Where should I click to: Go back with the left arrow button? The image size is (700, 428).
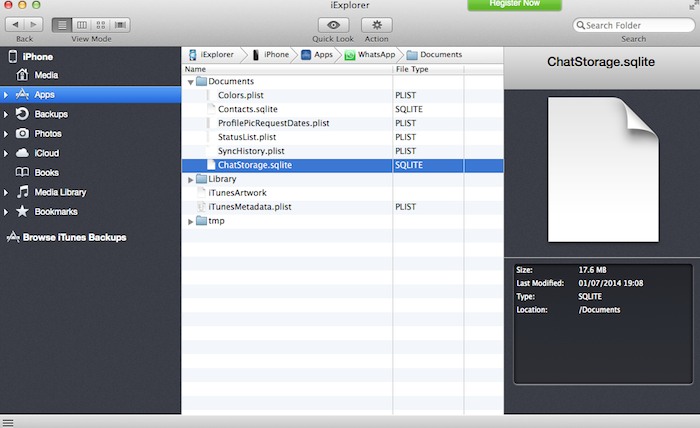click(x=15, y=25)
